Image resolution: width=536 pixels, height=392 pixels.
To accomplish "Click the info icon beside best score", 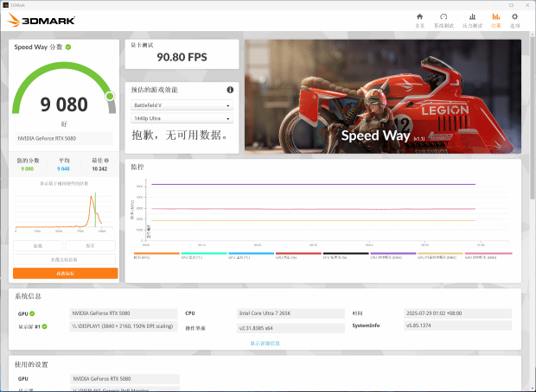I will [106, 160].
